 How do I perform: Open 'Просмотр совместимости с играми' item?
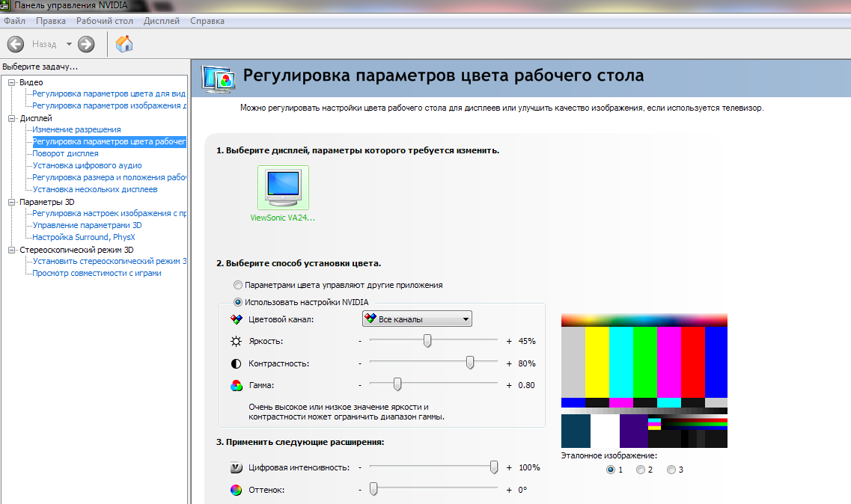97,273
